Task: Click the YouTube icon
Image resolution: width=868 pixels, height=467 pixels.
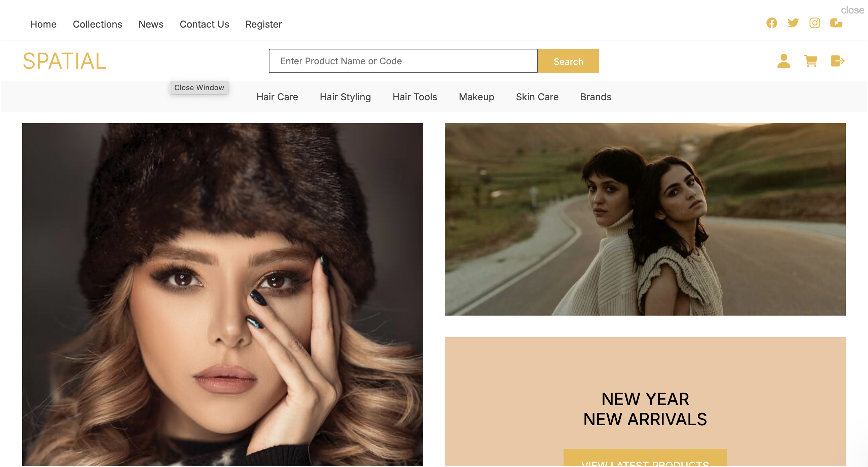Action: coord(836,23)
